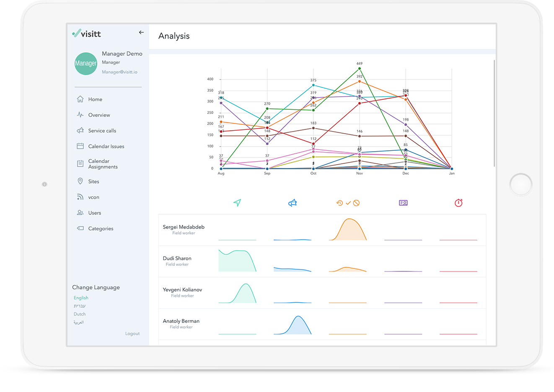This screenshot has width=554, height=392.
Task: Switch language to Dutch
Action: click(80, 314)
